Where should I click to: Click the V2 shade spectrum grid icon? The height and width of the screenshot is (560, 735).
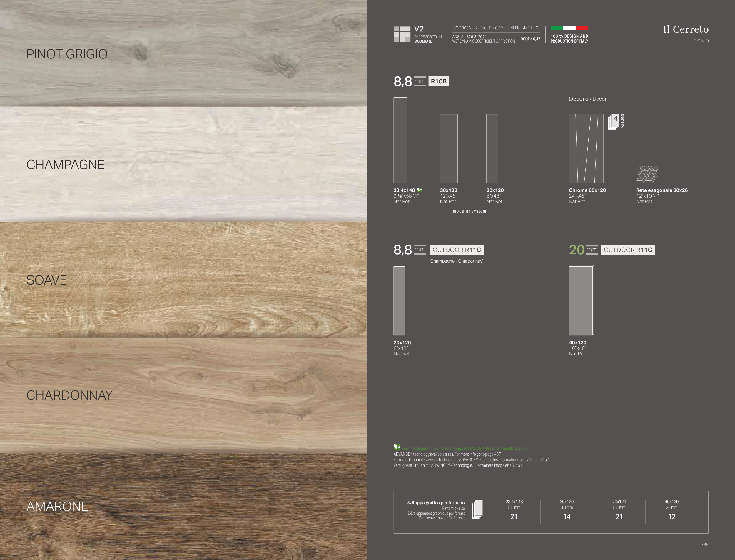402,34
